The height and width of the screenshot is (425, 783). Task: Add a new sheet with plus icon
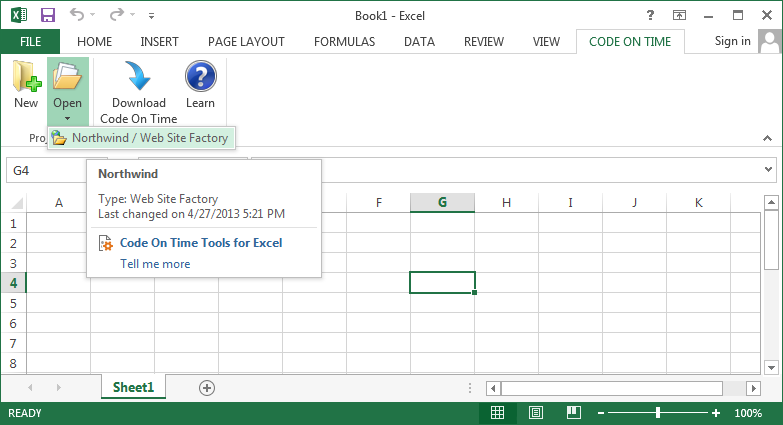[207, 387]
